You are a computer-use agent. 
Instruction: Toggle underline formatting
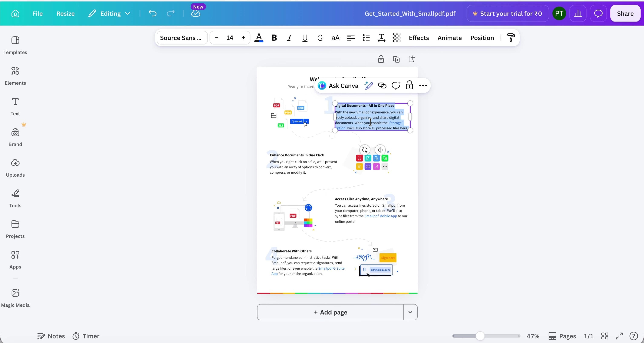[305, 38]
